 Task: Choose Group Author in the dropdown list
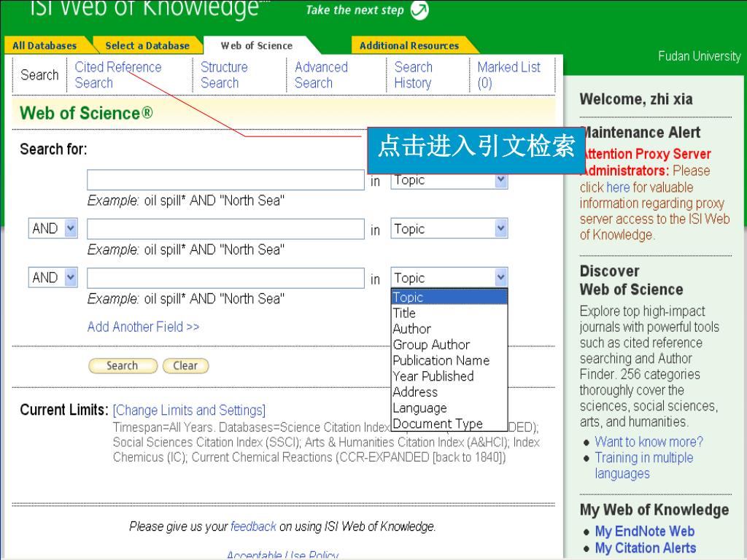point(449,344)
